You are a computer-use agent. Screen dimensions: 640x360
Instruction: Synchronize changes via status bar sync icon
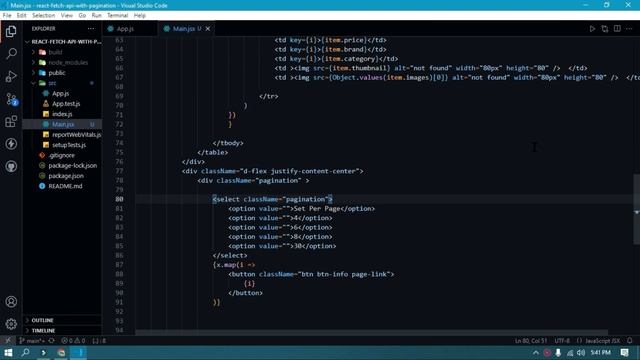tap(51, 340)
